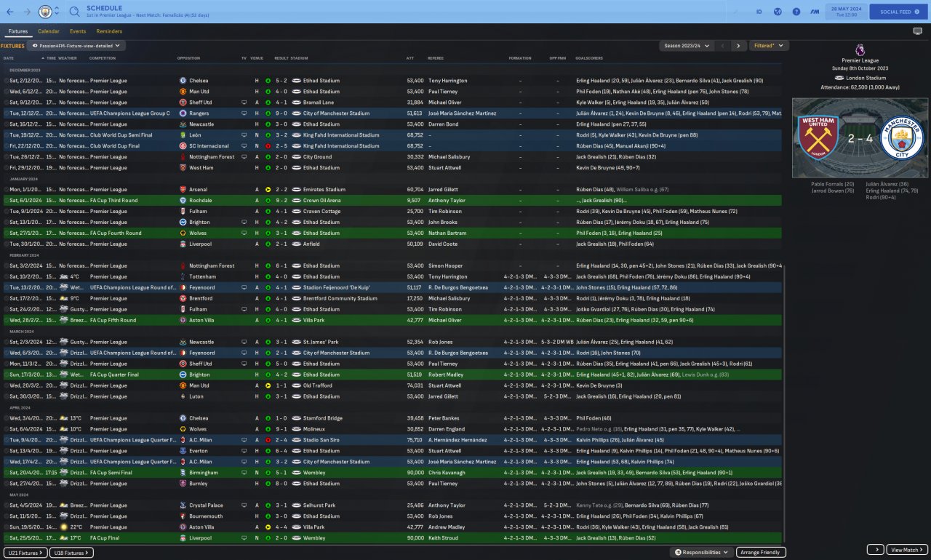Select the row circle for the Luton fixture

tap(6, 396)
